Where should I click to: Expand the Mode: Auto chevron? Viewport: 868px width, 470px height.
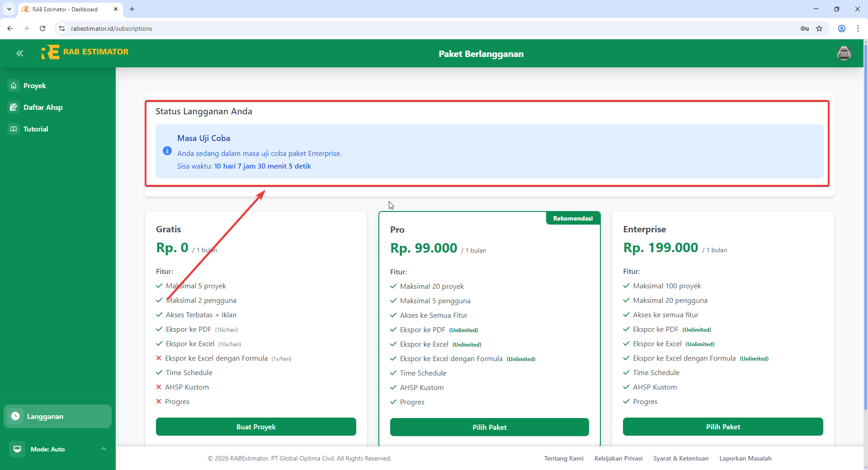(x=103, y=449)
